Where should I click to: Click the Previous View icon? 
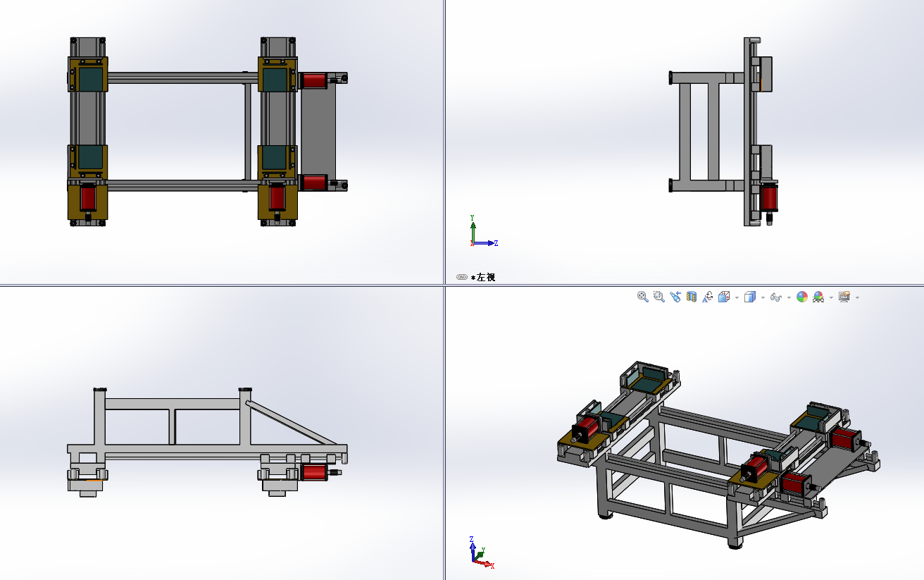coord(675,297)
